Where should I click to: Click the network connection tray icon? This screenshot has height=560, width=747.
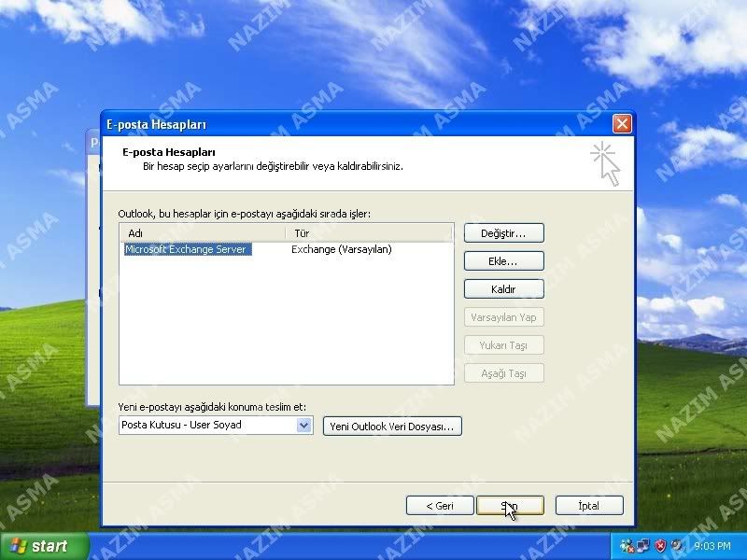point(643,546)
